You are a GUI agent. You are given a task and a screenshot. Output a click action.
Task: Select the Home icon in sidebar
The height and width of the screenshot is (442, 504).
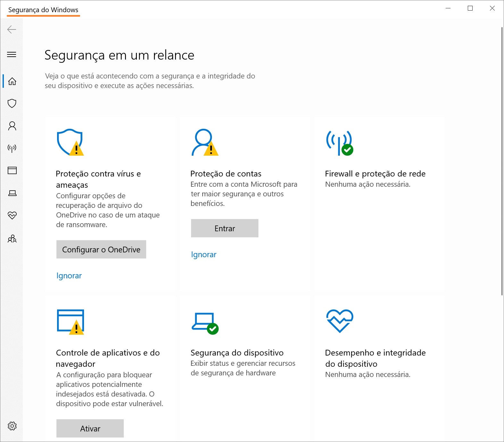[12, 81]
